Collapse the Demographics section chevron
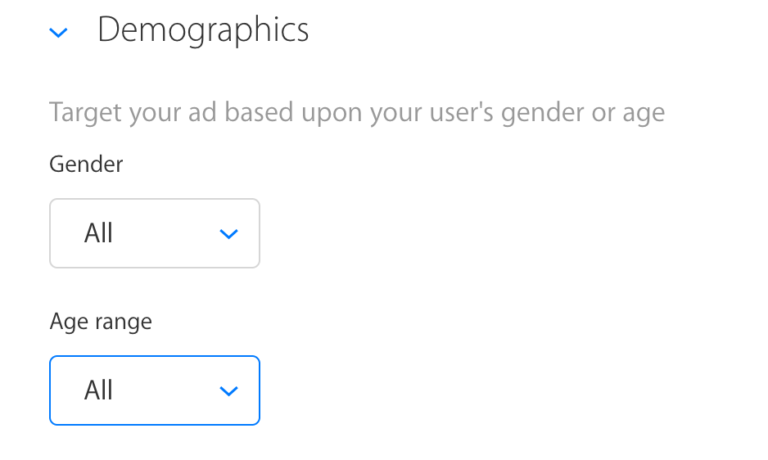 [59, 33]
